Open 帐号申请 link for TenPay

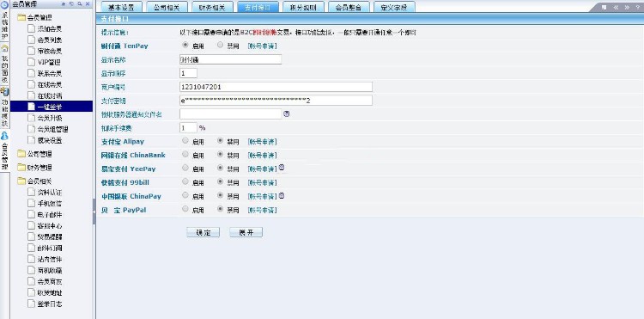pyautogui.click(x=262, y=46)
